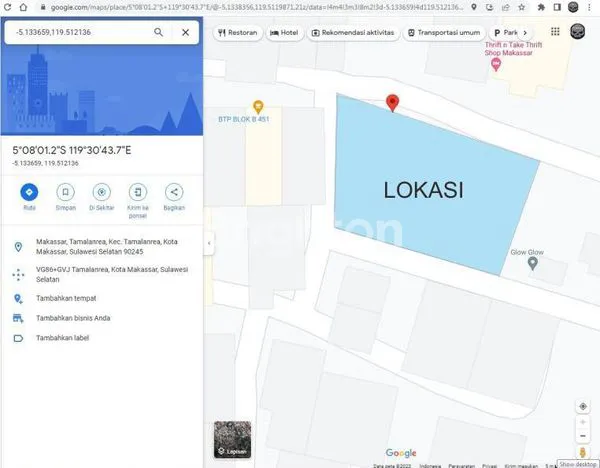Viewport: 600px width, 468px height.
Task: Click the Privasi footer link
Action: [x=489, y=466]
